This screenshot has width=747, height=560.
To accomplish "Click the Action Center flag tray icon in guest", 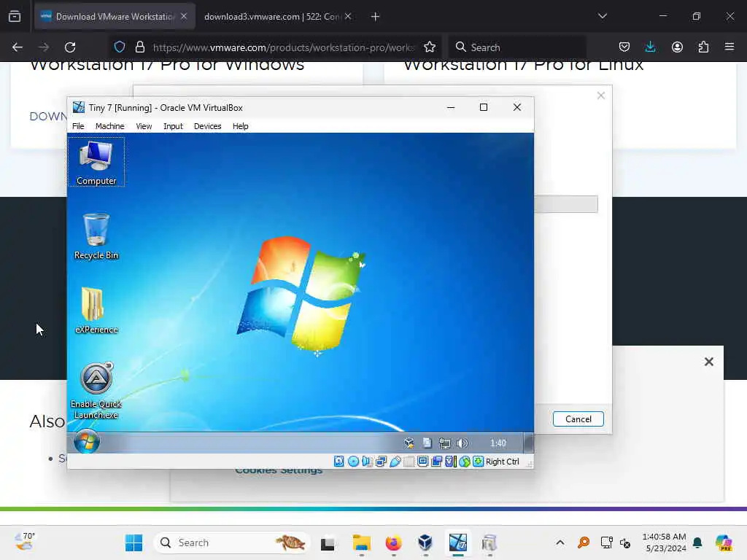I will pyautogui.click(x=427, y=443).
